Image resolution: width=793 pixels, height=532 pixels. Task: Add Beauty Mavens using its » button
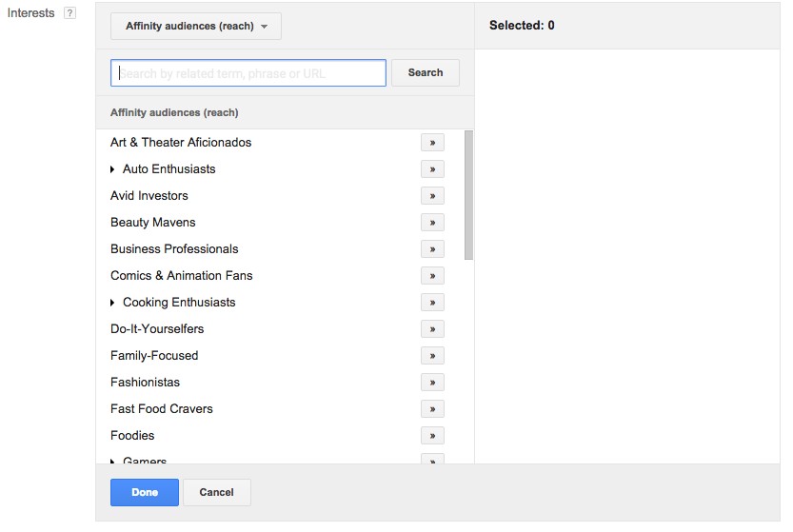(432, 223)
